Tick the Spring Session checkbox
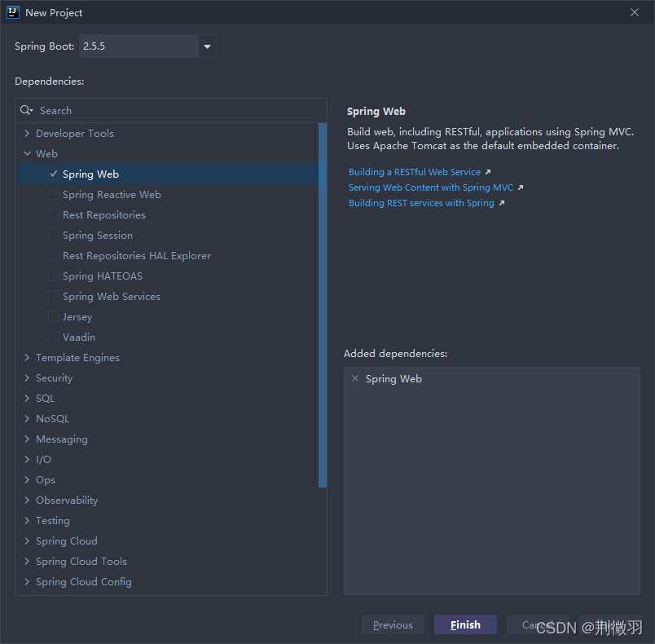Image resolution: width=655 pixels, height=644 pixels. pyautogui.click(x=54, y=236)
